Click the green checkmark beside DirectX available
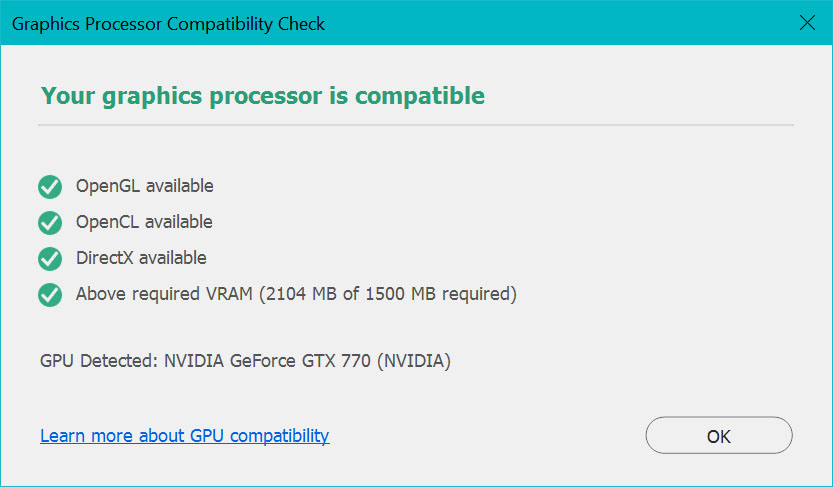 coord(50,258)
